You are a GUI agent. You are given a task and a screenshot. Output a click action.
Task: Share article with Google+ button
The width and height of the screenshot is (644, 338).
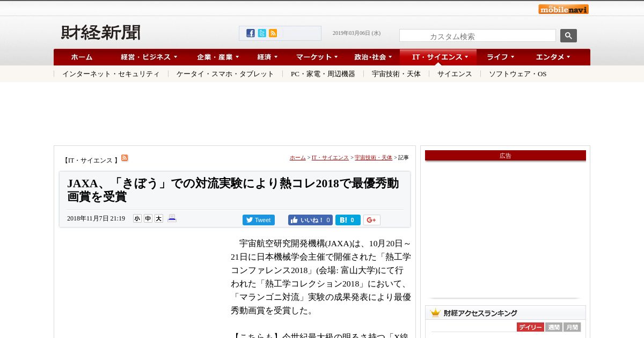coord(371,220)
